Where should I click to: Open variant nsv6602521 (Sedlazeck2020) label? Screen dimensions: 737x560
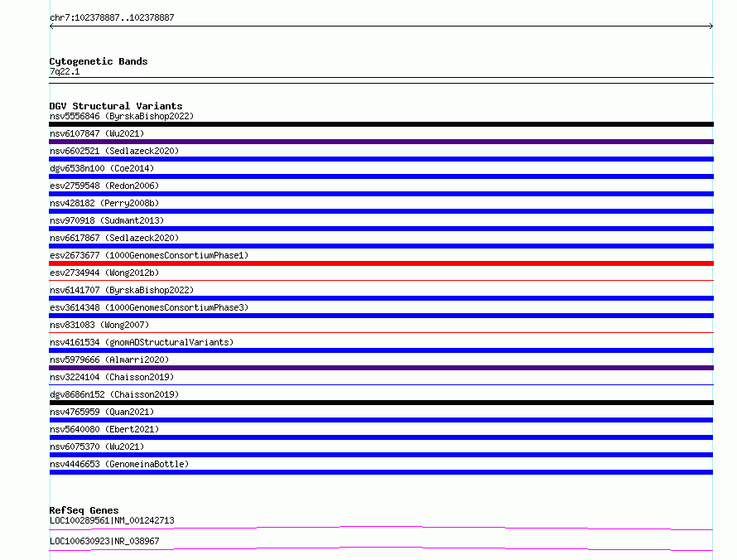click(x=114, y=151)
